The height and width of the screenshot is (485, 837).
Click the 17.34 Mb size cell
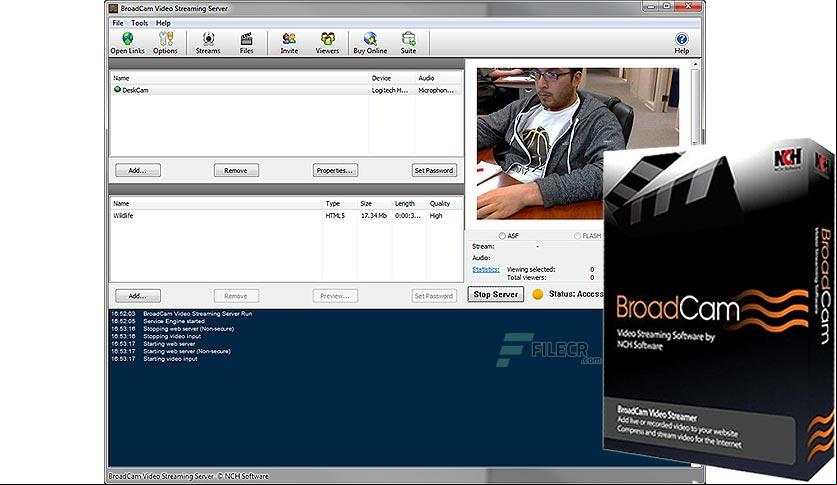pos(374,216)
